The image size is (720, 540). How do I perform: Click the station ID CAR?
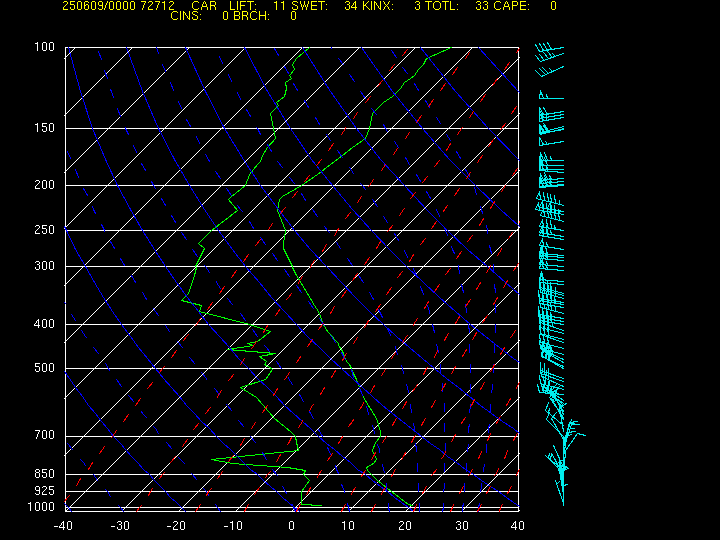pyautogui.click(x=204, y=6)
